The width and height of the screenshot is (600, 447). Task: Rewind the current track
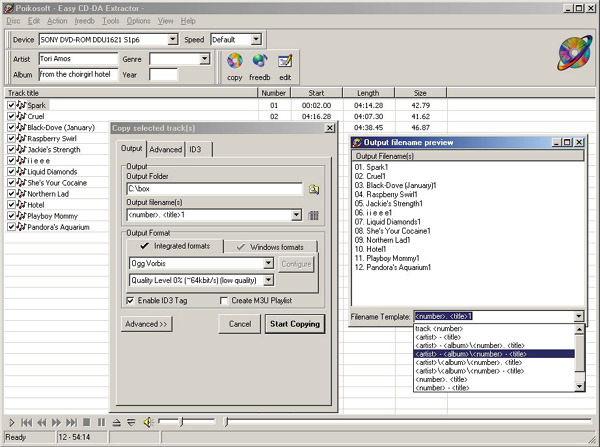point(41,423)
